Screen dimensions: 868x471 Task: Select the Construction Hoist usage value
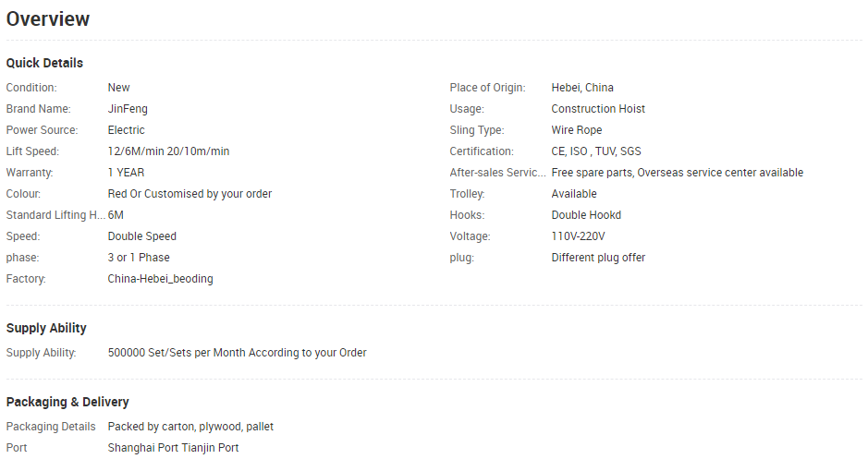598,109
